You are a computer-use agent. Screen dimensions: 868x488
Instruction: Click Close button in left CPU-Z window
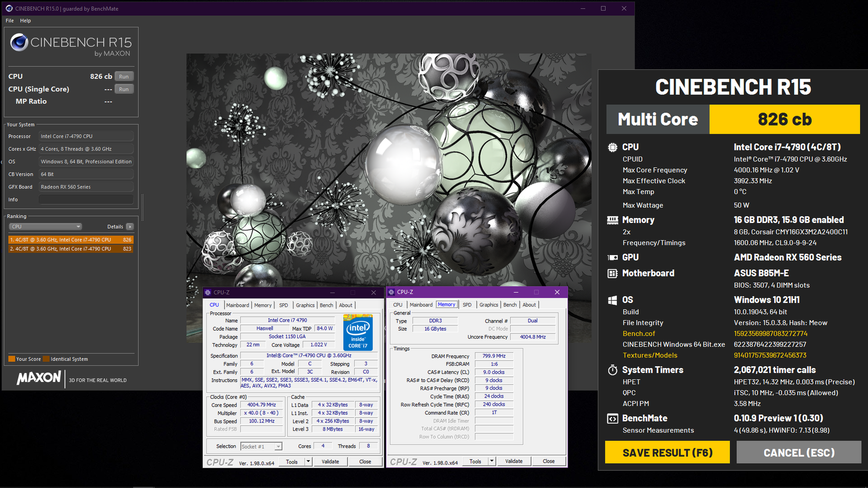click(365, 462)
